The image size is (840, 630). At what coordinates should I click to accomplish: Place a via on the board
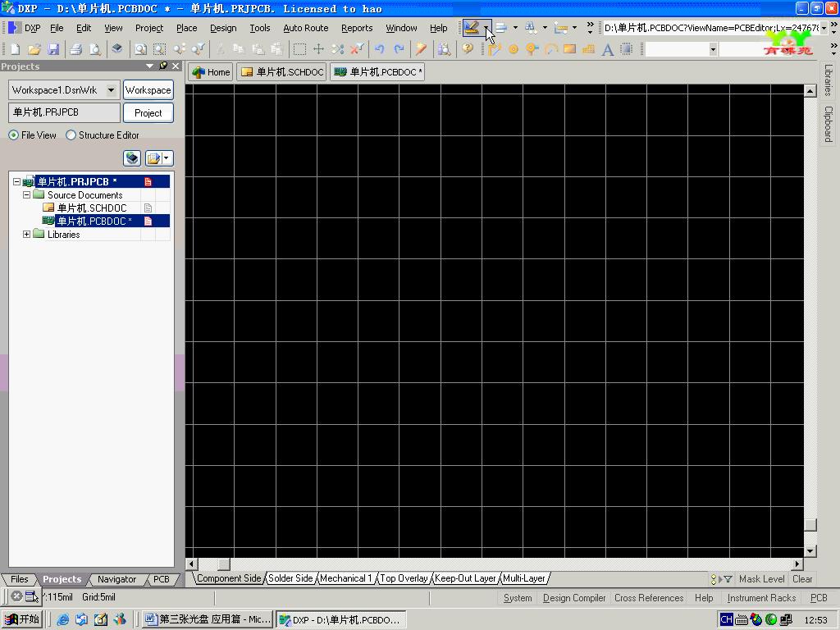(532, 49)
